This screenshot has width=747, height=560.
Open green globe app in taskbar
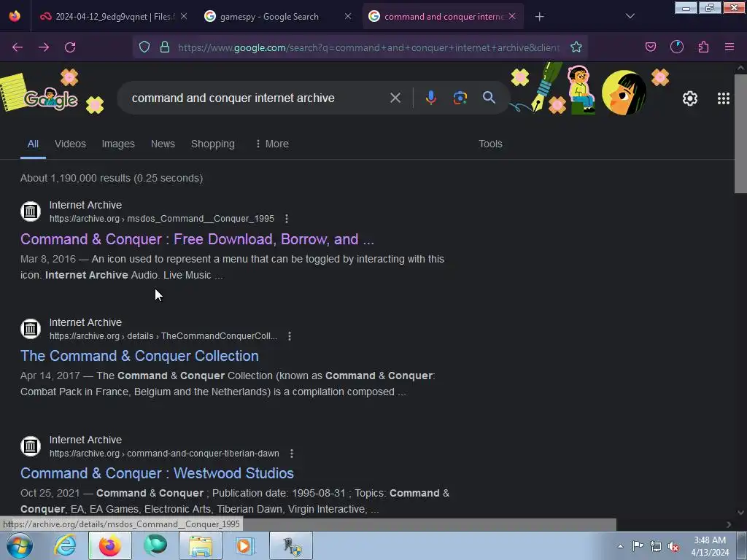155,545
